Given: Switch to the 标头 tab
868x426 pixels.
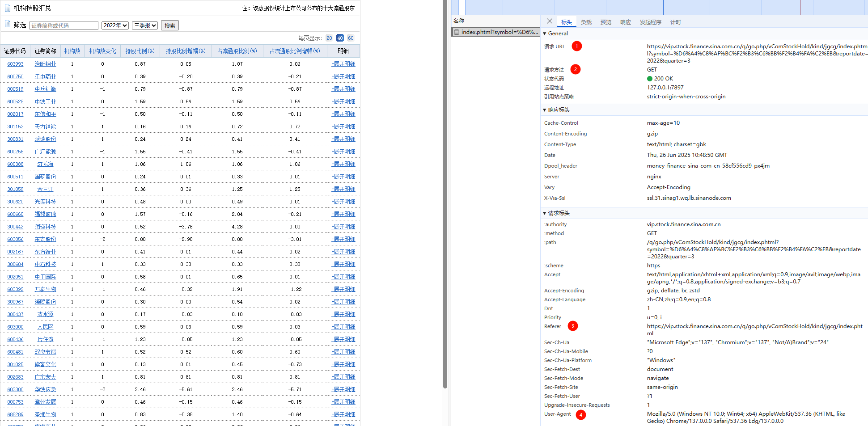Looking at the screenshot, I should [x=567, y=22].
